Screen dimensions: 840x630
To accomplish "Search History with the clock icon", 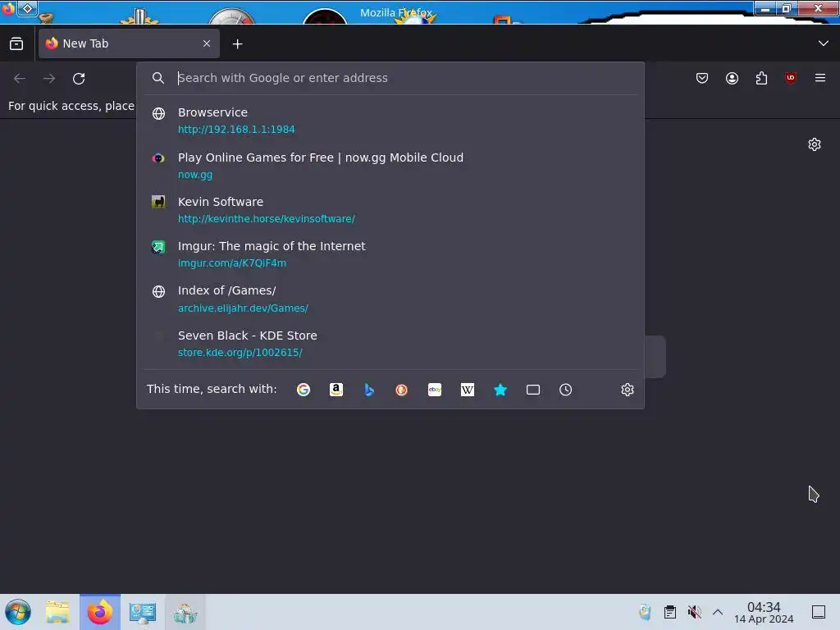I will coord(566,390).
